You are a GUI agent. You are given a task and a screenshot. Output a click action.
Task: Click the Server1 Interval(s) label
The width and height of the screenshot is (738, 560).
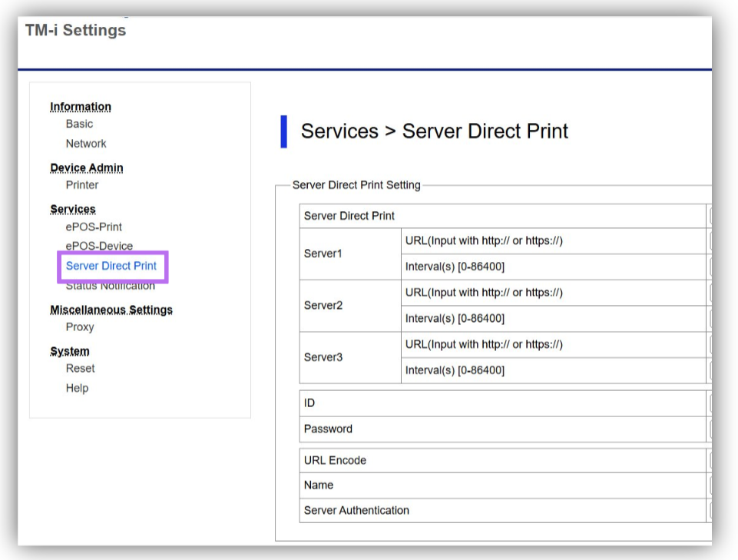tap(455, 267)
